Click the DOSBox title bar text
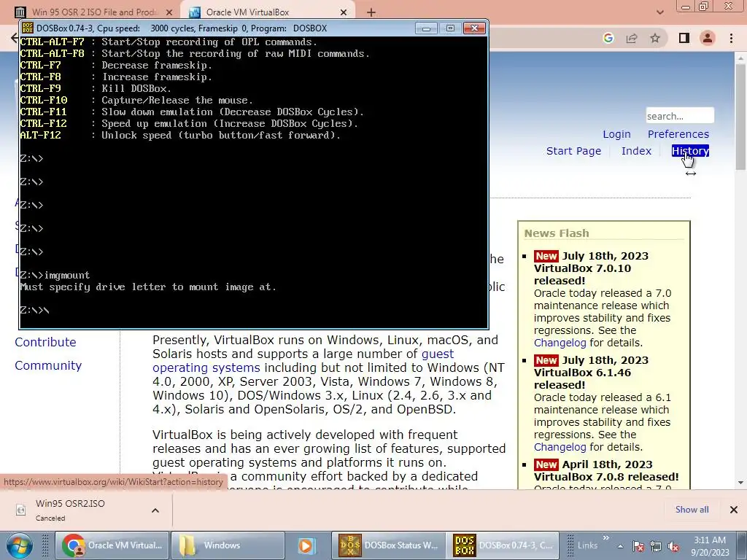This screenshot has height=560, width=747. (x=182, y=28)
